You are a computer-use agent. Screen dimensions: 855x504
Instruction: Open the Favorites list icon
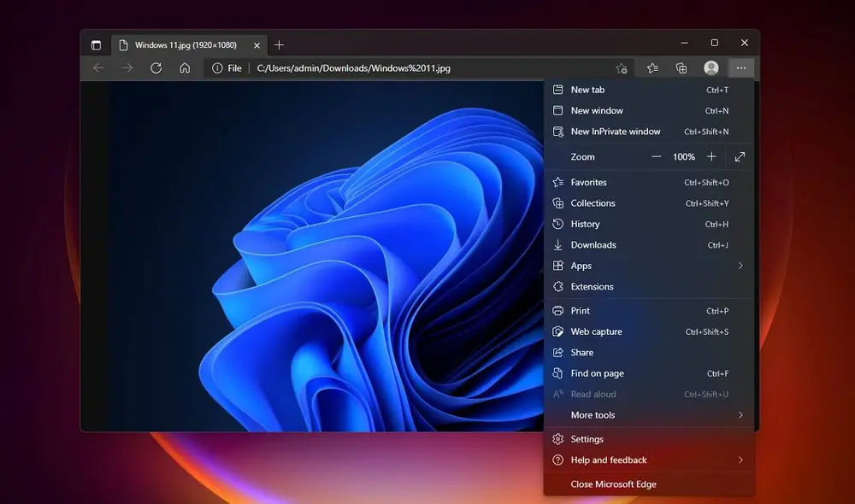(x=652, y=67)
